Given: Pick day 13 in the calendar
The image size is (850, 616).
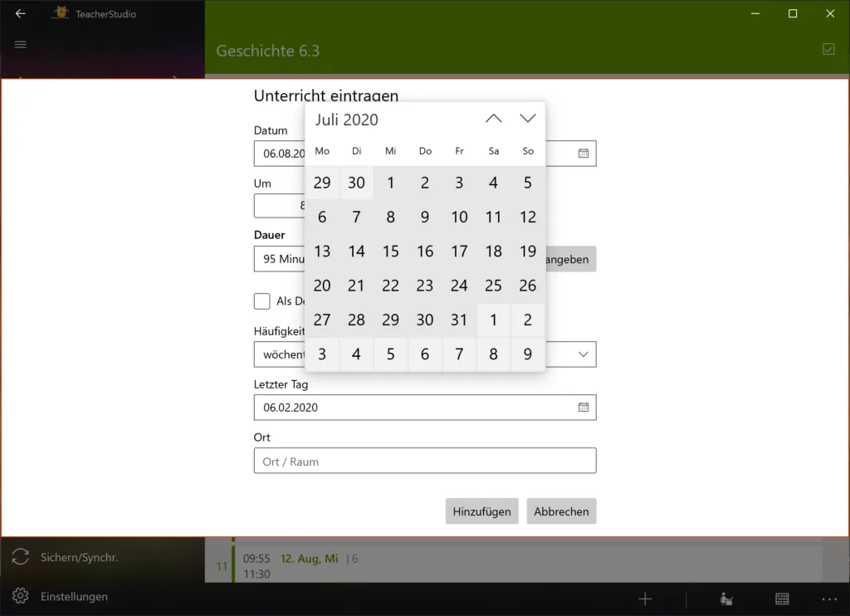Looking at the screenshot, I should [x=322, y=252].
